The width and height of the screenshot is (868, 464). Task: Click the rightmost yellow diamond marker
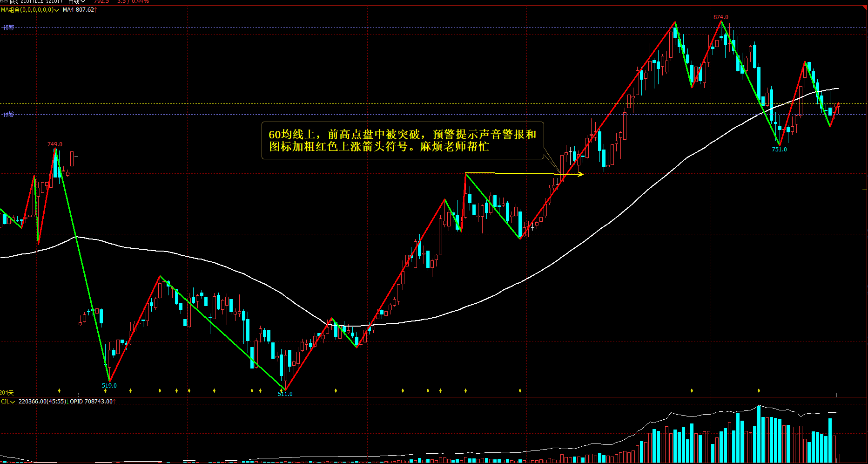(759, 390)
